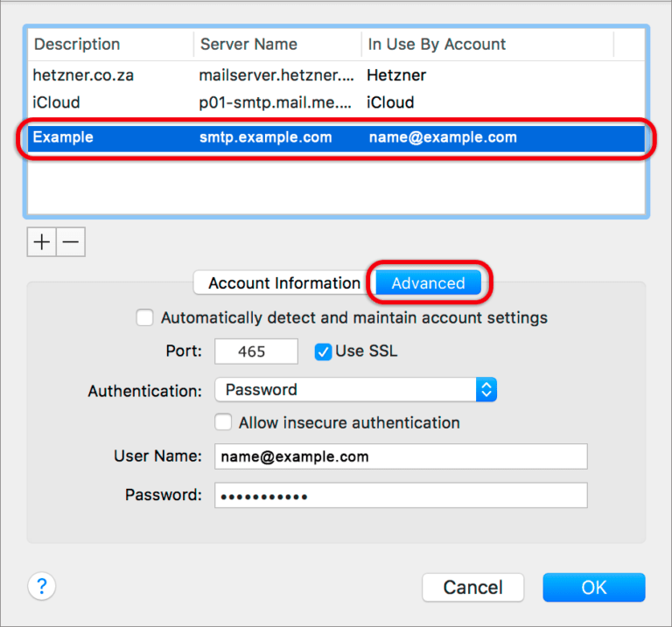Focus the Port number field
The height and width of the screenshot is (627, 672).
coord(256,352)
